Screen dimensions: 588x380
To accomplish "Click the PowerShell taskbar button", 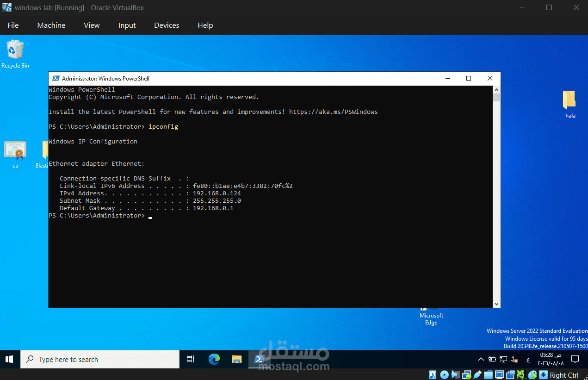I will (x=259, y=359).
